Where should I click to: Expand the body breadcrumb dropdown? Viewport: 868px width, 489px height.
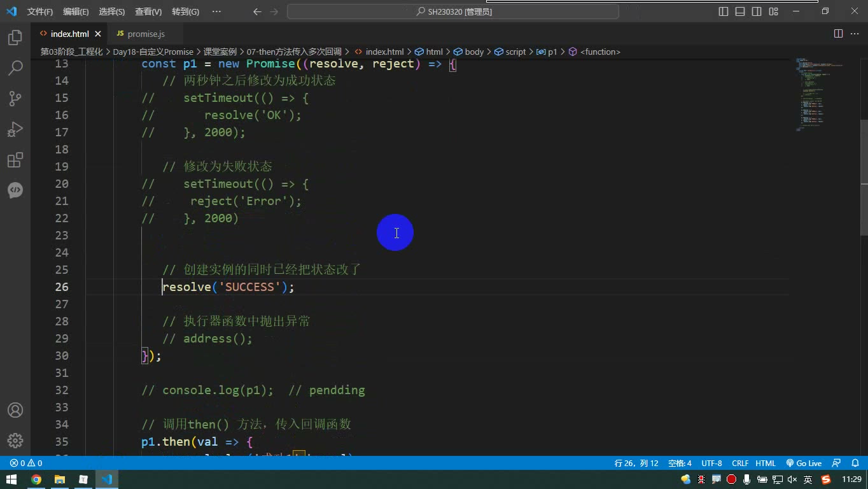(x=469, y=52)
